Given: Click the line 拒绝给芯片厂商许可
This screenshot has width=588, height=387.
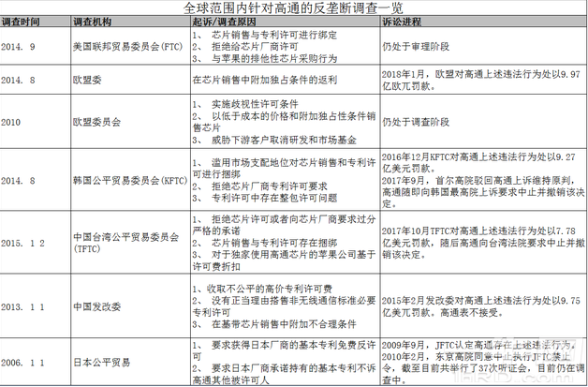Looking at the screenshot, I should (245, 47).
